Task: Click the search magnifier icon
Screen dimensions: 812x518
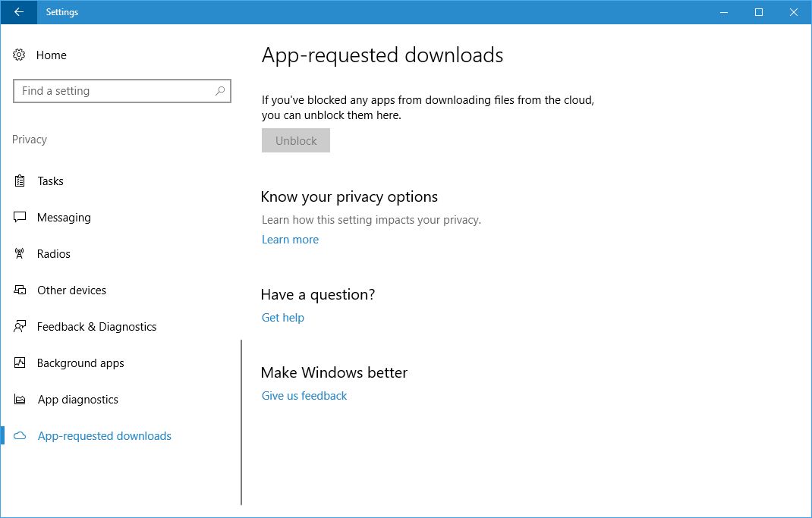Action: pyautogui.click(x=220, y=91)
